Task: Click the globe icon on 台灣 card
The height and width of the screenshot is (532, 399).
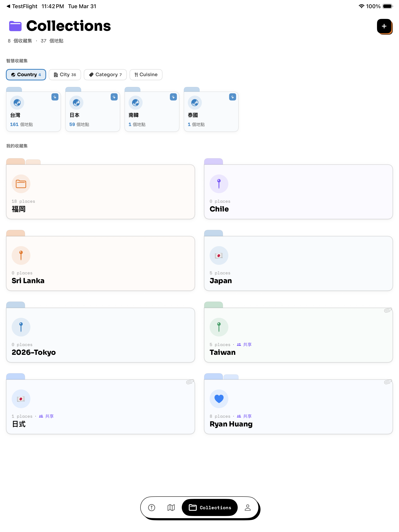Action: pos(17,103)
